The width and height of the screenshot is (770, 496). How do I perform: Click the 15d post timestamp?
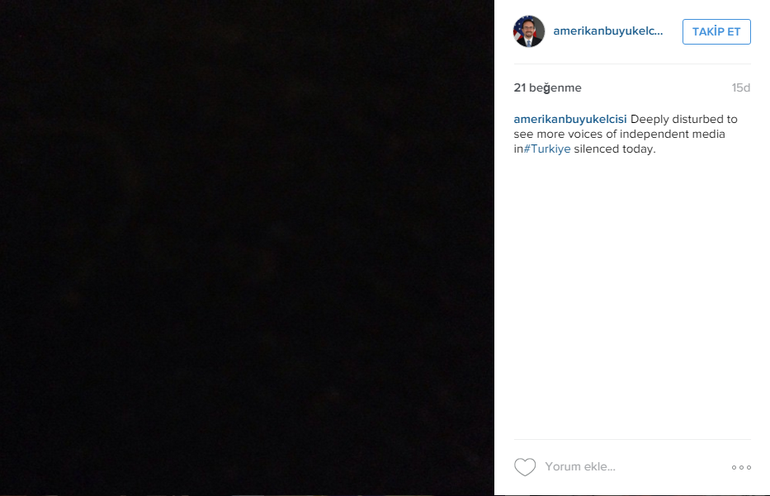click(741, 88)
